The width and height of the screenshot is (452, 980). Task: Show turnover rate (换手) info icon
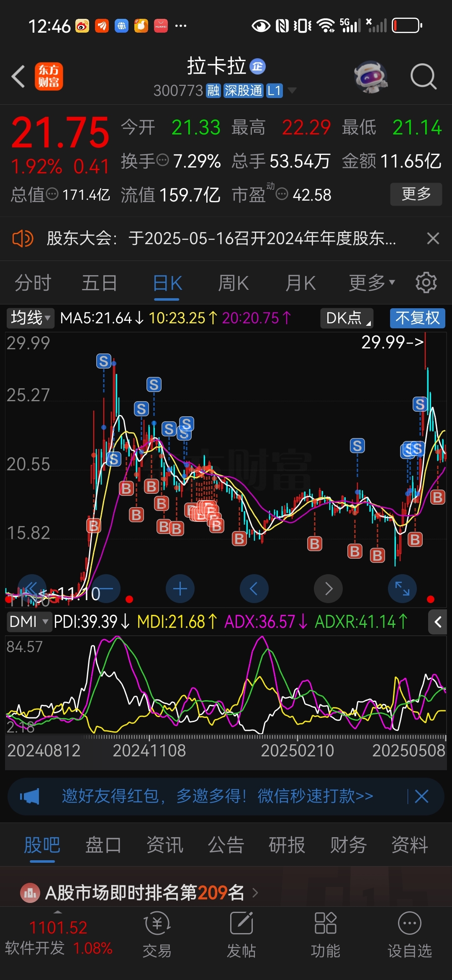tap(162, 160)
